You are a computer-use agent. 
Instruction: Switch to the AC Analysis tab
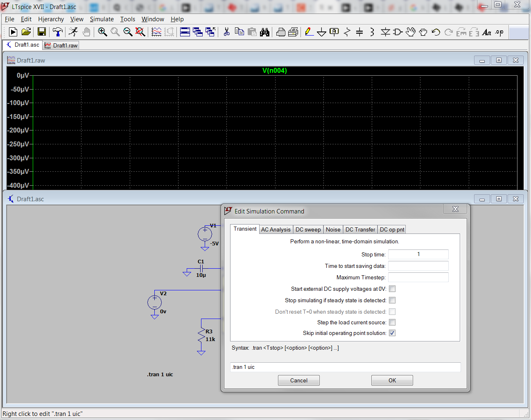pos(276,229)
